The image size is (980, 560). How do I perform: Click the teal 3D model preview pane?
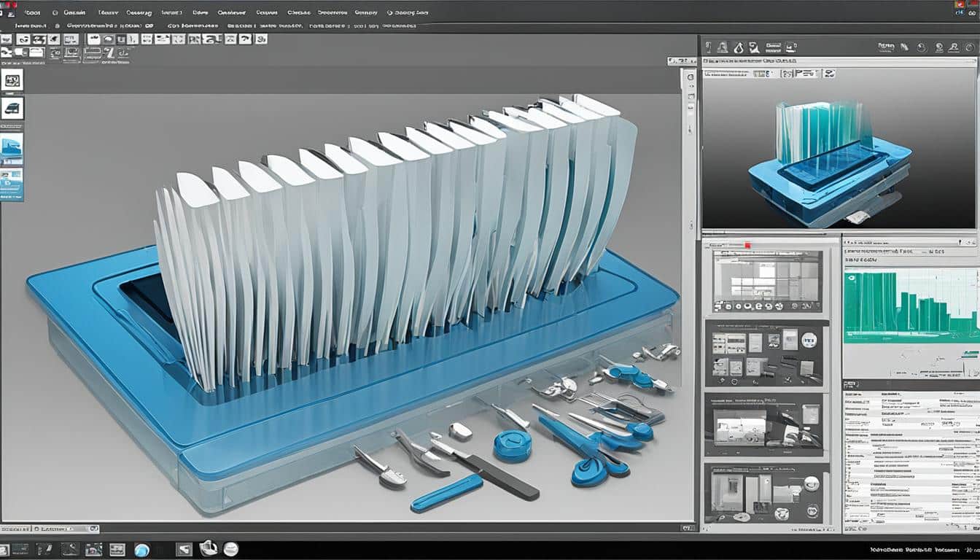pyautogui.click(x=839, y=155)
